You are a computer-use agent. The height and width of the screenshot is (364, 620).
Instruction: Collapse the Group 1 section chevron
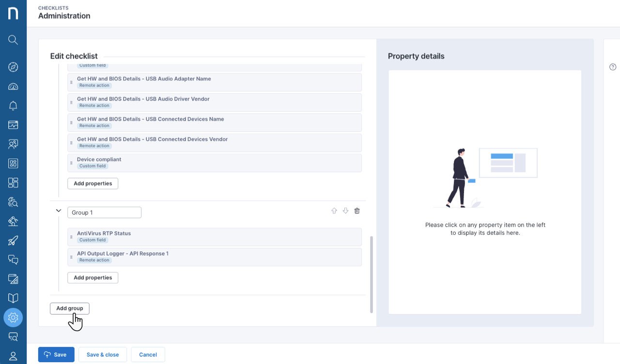coord(59,211)
